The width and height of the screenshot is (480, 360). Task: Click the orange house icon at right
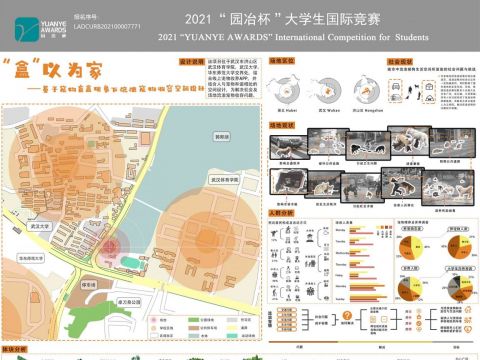click(x=468, y=310)
